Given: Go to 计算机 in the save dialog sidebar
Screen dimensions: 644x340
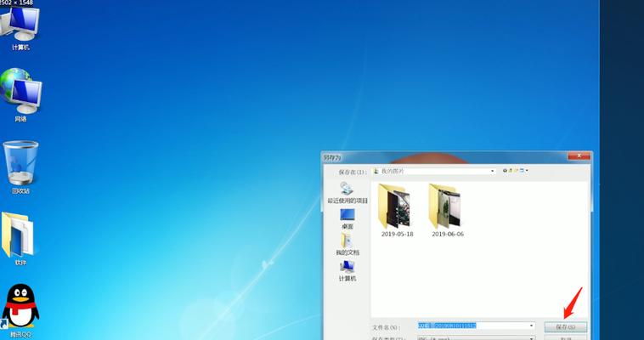Looking at the screenshot, I should [x=347, y=271].
